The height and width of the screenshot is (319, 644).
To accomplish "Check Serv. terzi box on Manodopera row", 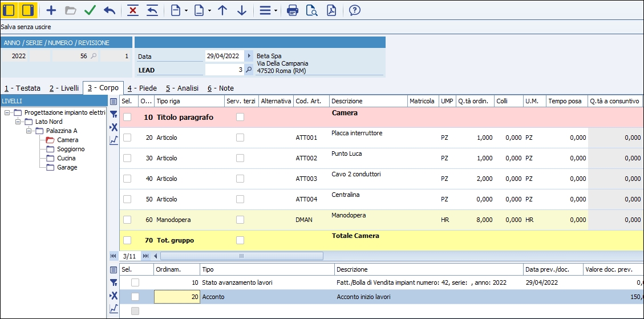I will click(240, 220).
